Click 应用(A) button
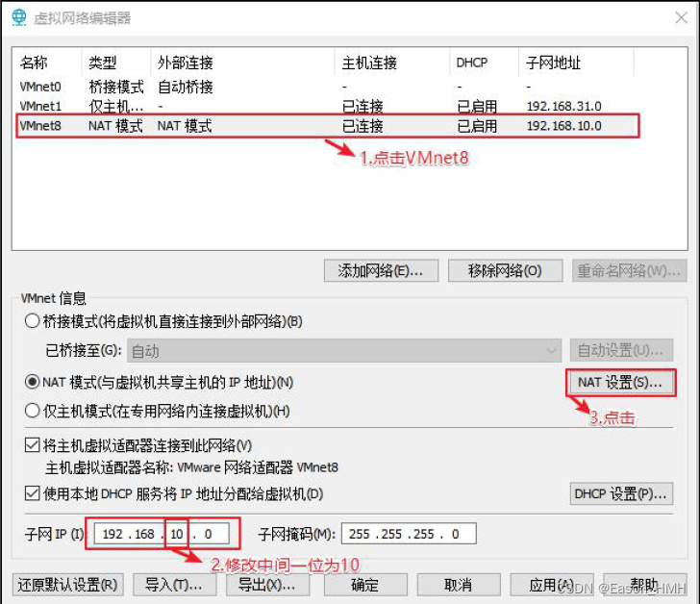The height and width of the screenshot is (604, 700). pos(552,585)
